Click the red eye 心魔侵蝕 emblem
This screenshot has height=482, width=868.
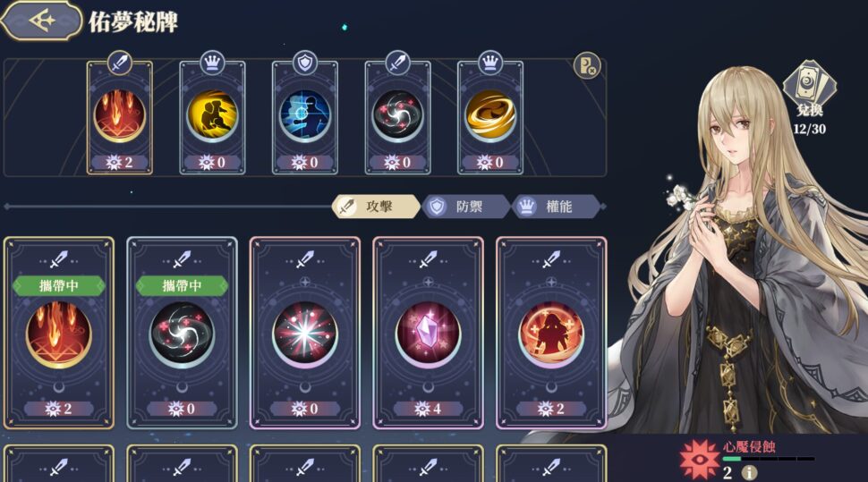(x=700, y=460)
